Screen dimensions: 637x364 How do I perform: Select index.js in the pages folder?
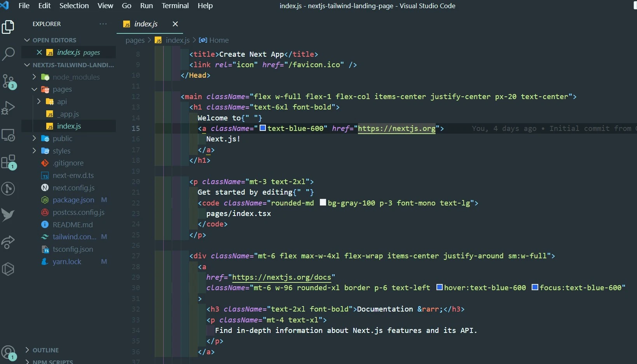(x=68, y=126)
